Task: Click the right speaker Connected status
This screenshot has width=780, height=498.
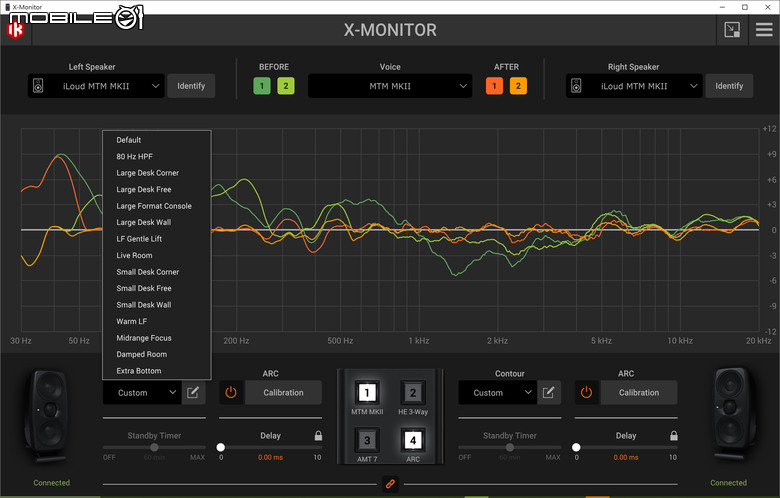Action: tap(728, 483)
